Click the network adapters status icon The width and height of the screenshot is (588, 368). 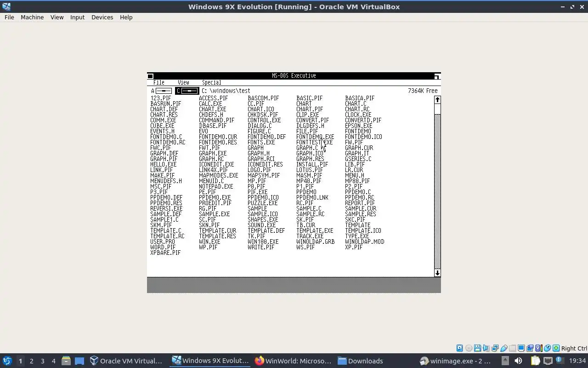[495, 348]
